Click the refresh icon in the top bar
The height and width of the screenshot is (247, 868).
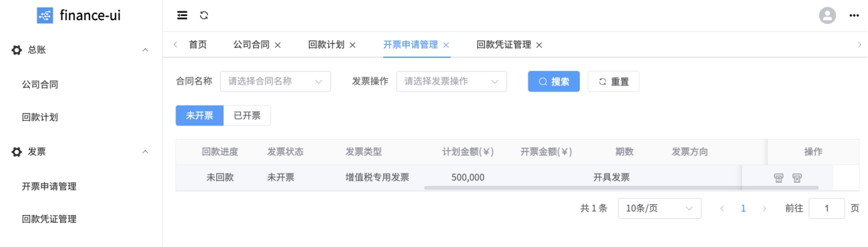203,15
